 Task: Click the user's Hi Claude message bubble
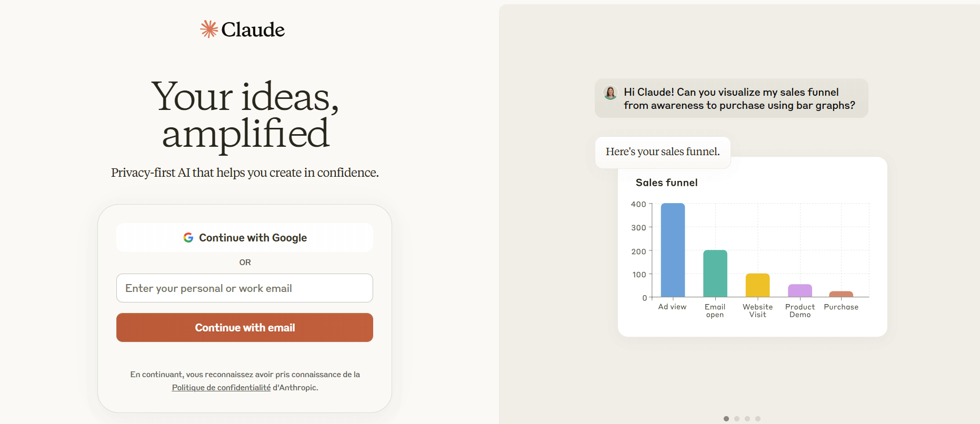point(732,98)
